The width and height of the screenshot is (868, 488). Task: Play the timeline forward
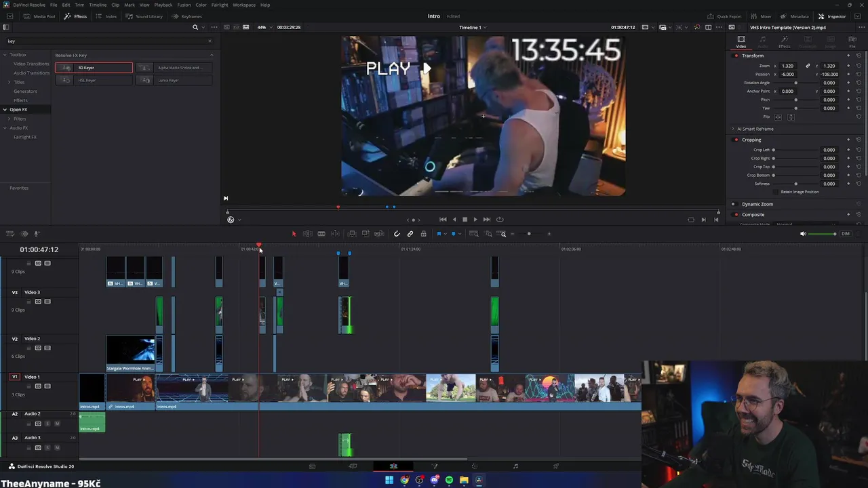click(475, 220)
